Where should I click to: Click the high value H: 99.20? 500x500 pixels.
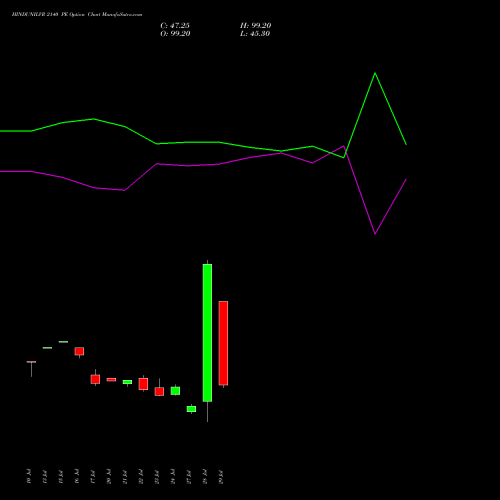point(256,26)
